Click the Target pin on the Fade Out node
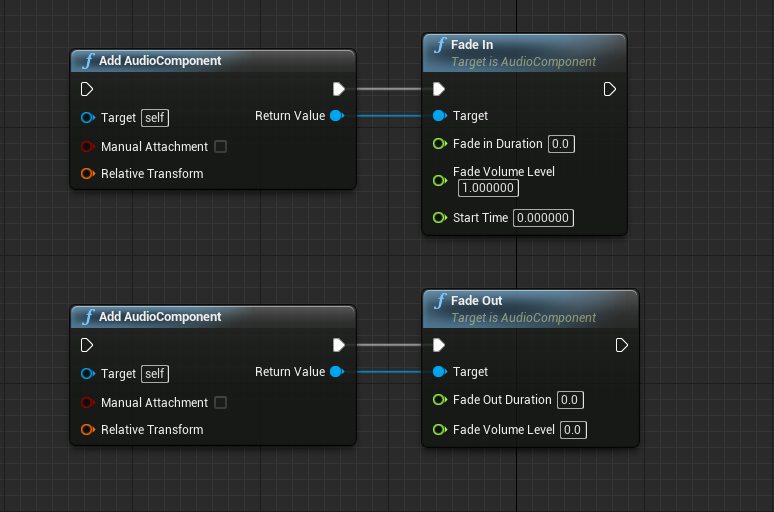This screenshot has width=774, height=512. (x=439, y=372)
